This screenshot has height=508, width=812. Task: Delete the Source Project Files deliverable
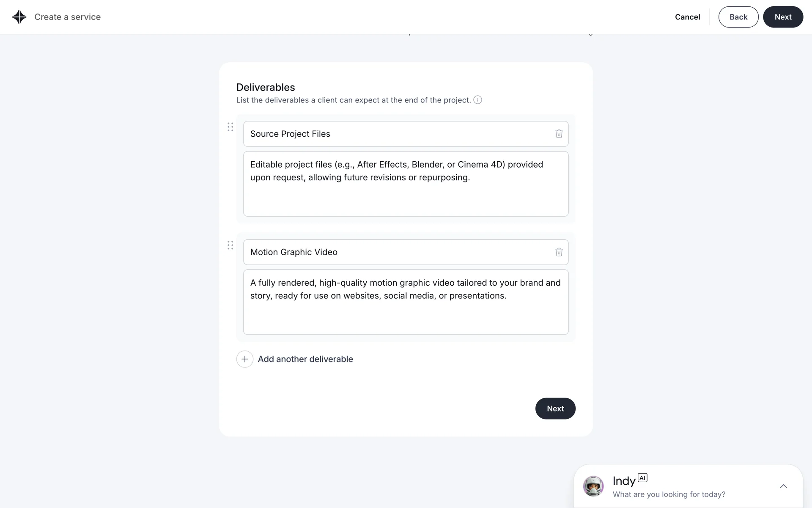click(559, 134)
